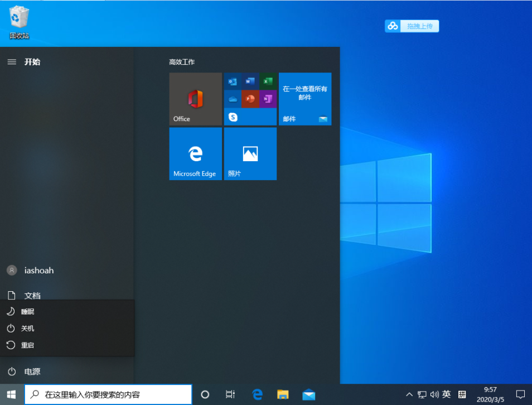Launch OneNote from the Office apps tile
This screenshot has height=405, width=532.
click(268, 99)
